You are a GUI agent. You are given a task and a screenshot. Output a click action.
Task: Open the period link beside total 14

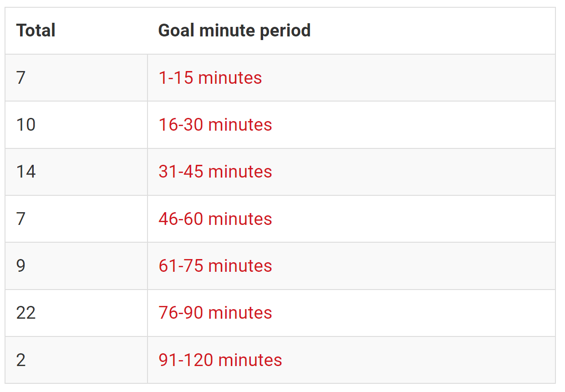(215, 172)
